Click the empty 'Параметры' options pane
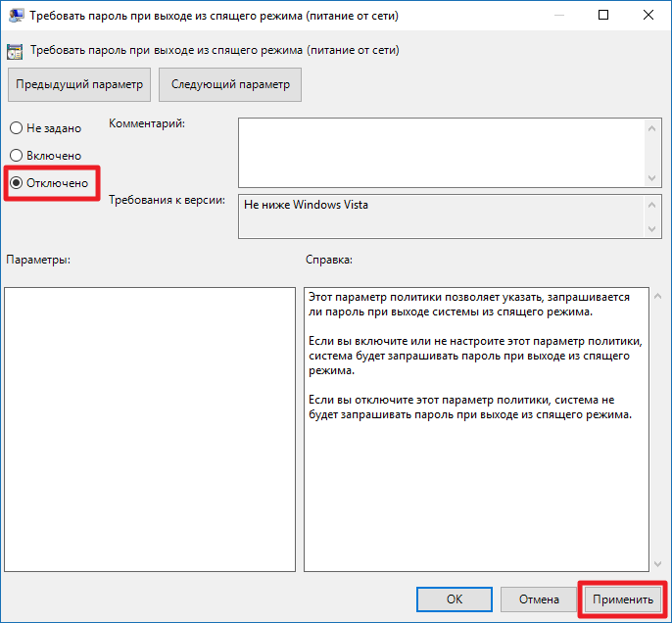 (x=150, y=429)
